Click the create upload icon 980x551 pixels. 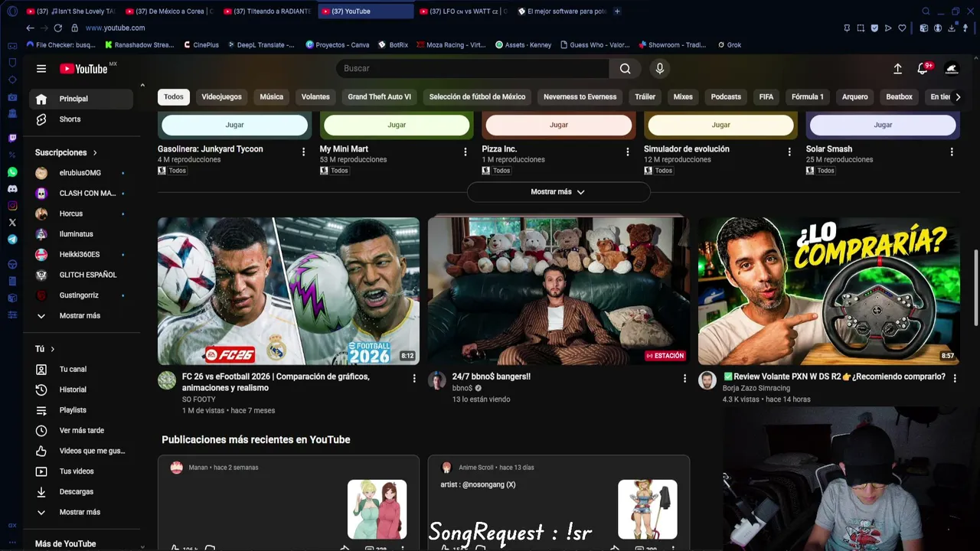point(897,69)
